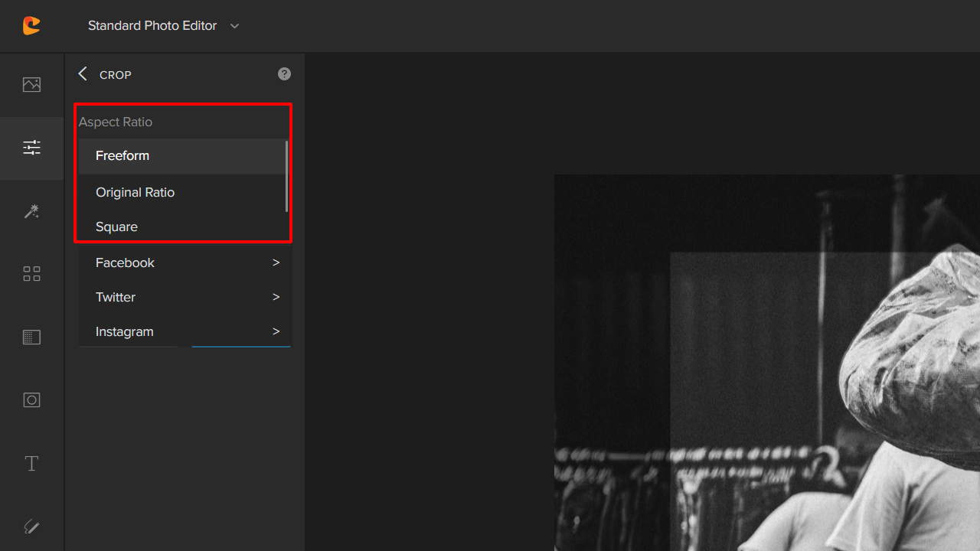Open the elements grid panel
The width and height of the screenshot is (980, 551).
coord(31,273)
